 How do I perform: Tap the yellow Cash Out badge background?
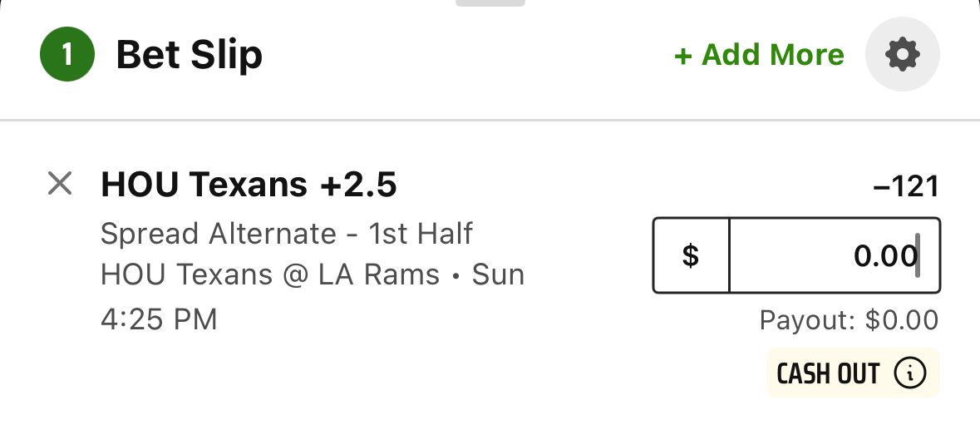click(853, 373)
